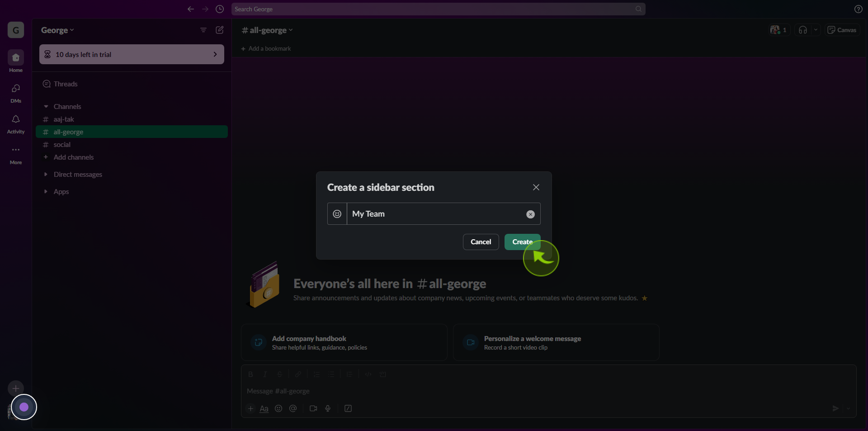Click Add a bookmark
Screen dimensions: 868x431
coord(266,48)
